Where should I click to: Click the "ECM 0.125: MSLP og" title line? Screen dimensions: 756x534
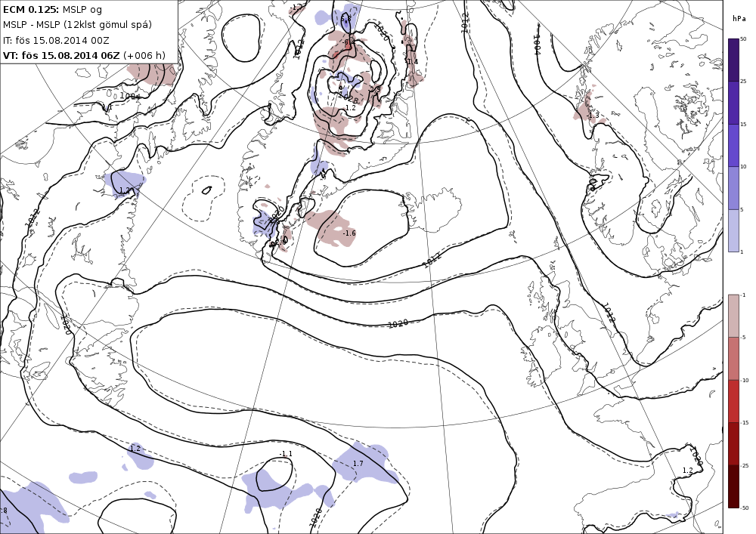point(53,10)
